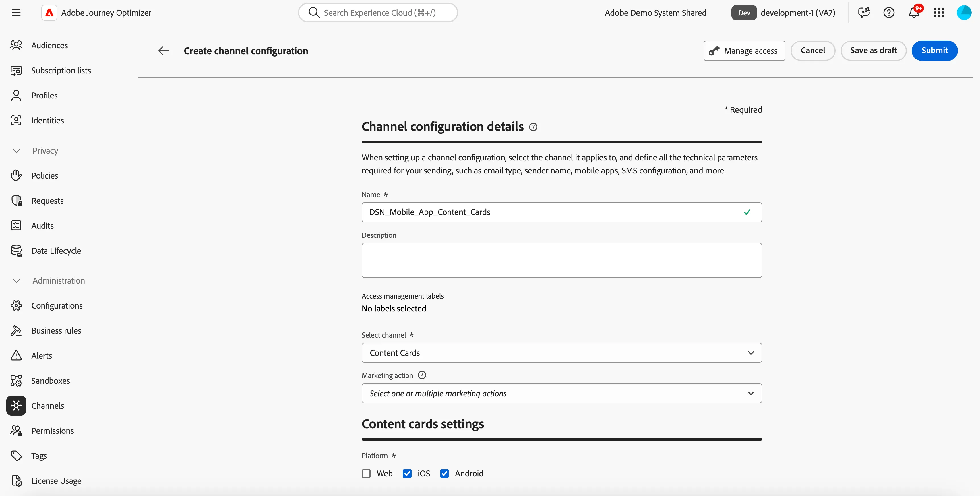The height and width of the screenshot is (496, 980).
Task: Open the user profile avatar
Action: pos(964,13)
